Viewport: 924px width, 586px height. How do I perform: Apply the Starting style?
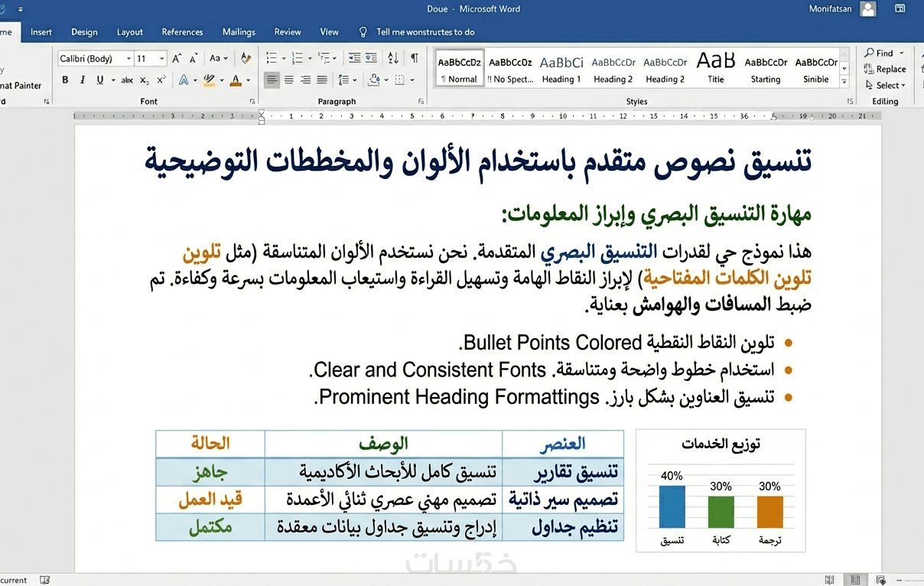pyautogui.click(x=766, y=69)
